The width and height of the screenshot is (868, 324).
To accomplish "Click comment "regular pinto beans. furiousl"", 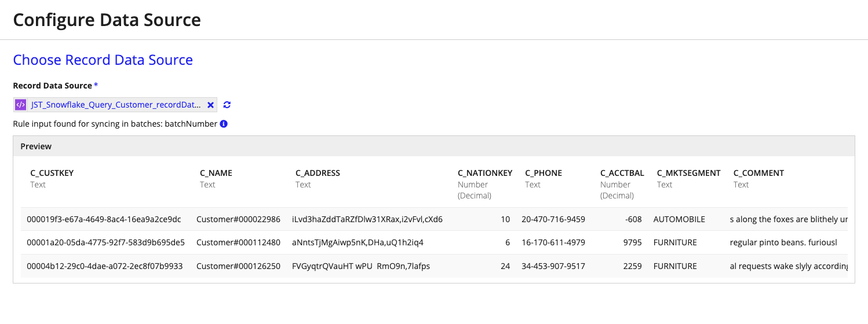I will tap(784, 242).
